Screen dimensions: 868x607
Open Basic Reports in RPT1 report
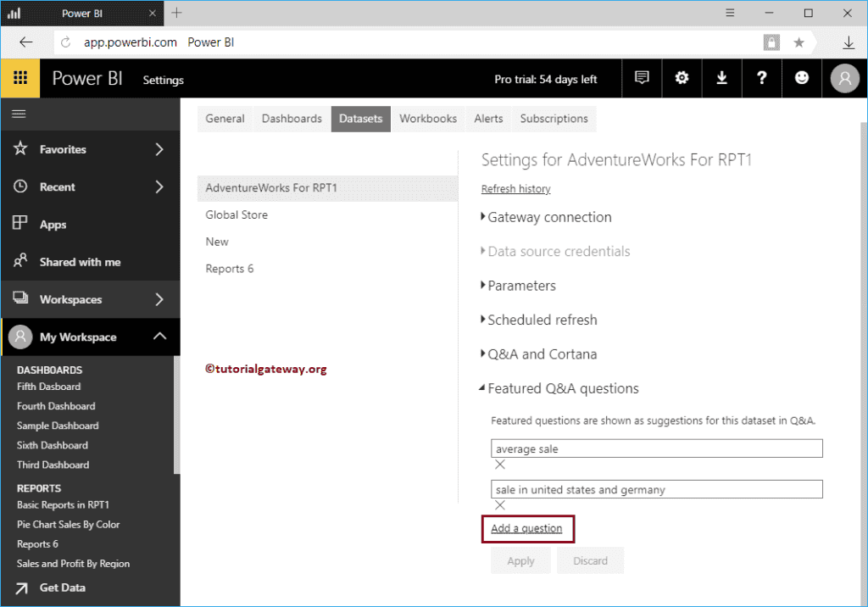click(x=63, y=504)
